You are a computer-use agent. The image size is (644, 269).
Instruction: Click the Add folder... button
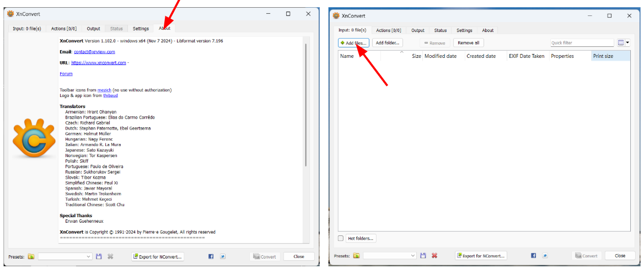[387, 42]
